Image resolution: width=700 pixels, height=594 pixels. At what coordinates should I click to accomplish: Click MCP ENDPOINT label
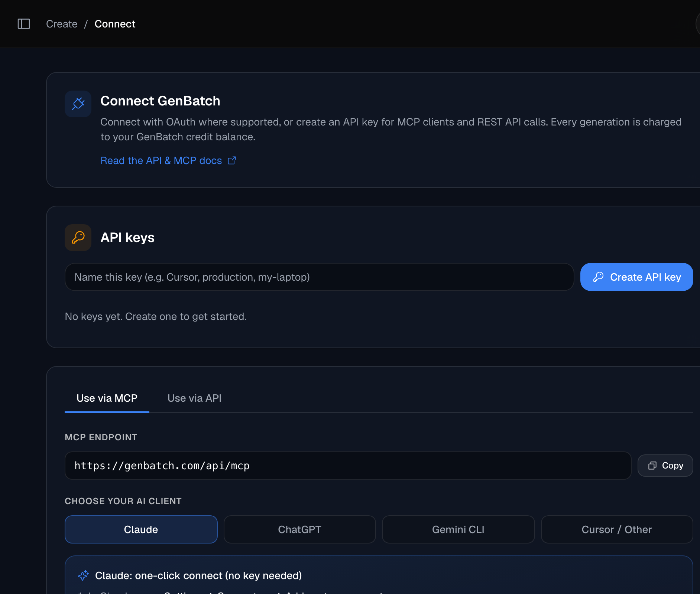pos(101,437)
